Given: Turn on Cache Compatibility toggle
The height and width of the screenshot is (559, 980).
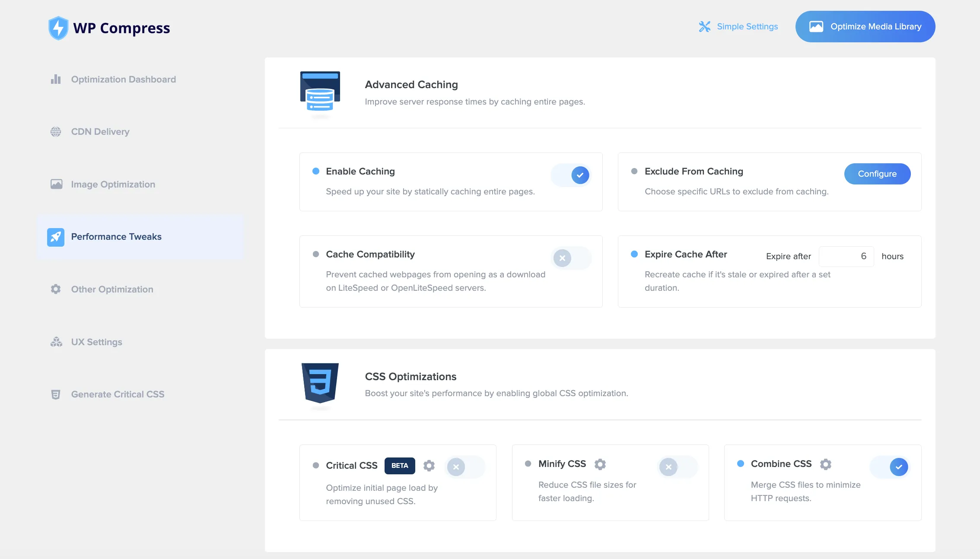Looking at the screenshot, I should pos(571,258).
